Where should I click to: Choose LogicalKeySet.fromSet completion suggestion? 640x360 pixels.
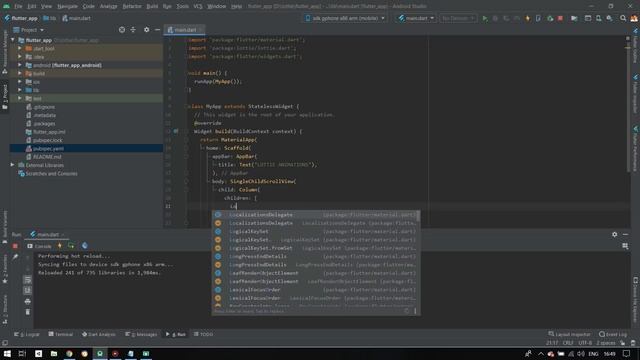click(x=316, y=248)
